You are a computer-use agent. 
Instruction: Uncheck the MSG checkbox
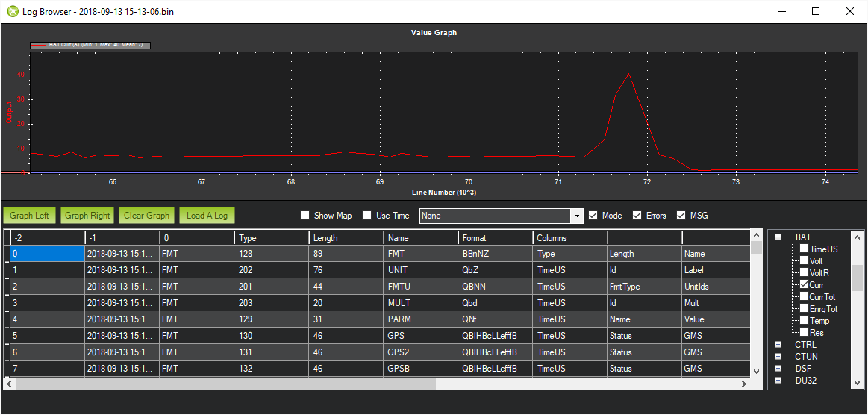point(681,216)
